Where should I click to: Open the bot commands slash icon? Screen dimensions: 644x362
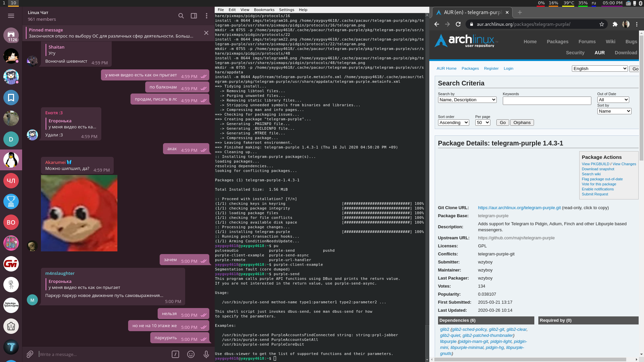[x=175, y=354]
